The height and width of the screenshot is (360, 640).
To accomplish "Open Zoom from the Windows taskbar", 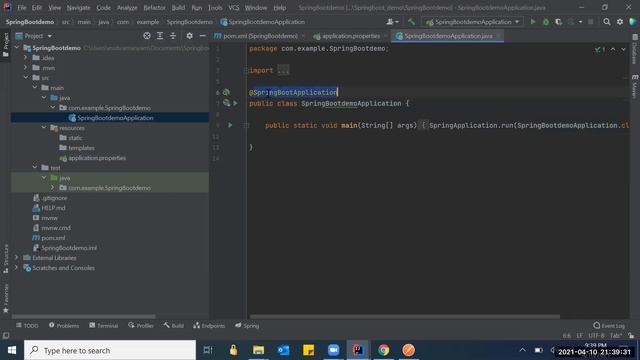I will pos(333,350).
